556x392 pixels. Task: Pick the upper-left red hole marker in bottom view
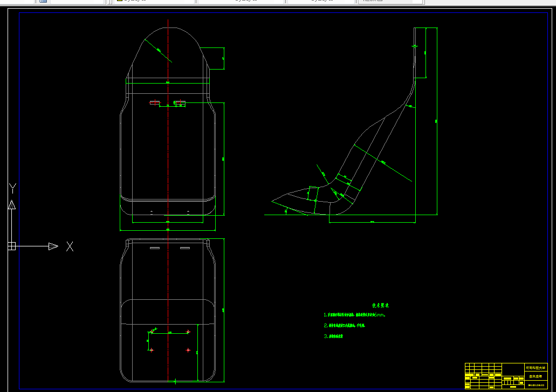(152, 332)
